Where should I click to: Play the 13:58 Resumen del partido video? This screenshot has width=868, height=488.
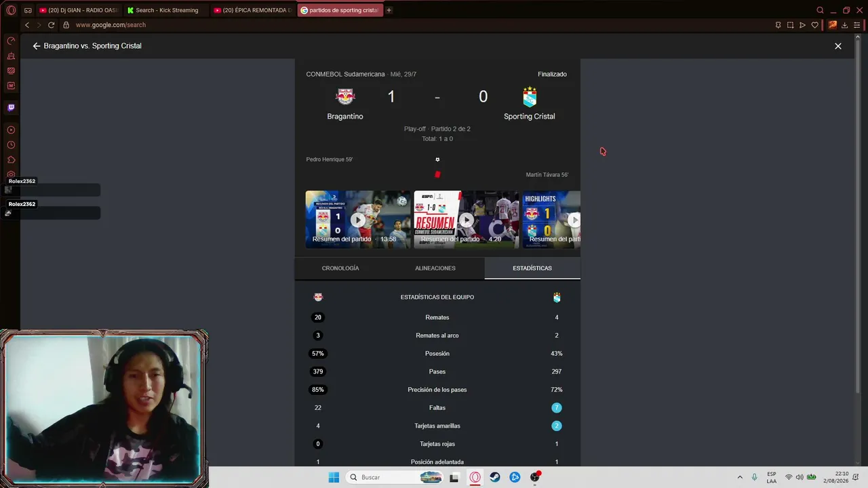tap(358, 220)
